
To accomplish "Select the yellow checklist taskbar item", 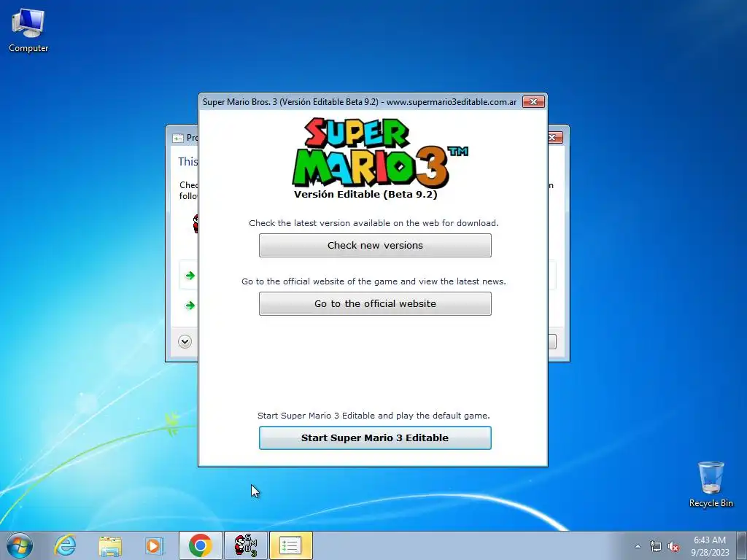I will tap(290, 545).
